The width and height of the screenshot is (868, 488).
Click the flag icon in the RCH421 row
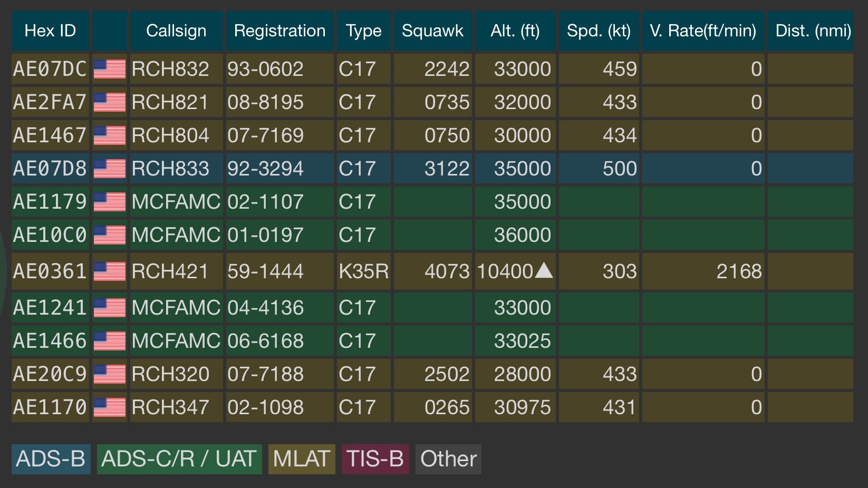click(x=110, y=271)
